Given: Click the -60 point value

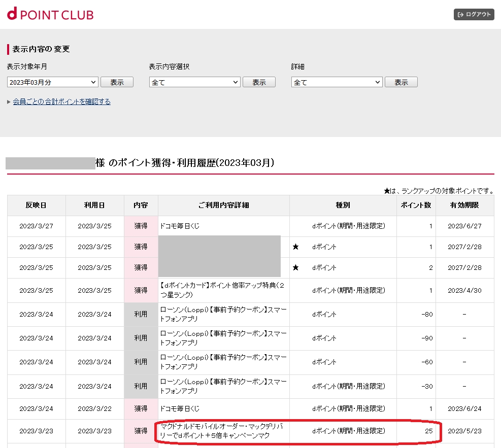Looking at the screenshot, I should click(x=427, y=362).
